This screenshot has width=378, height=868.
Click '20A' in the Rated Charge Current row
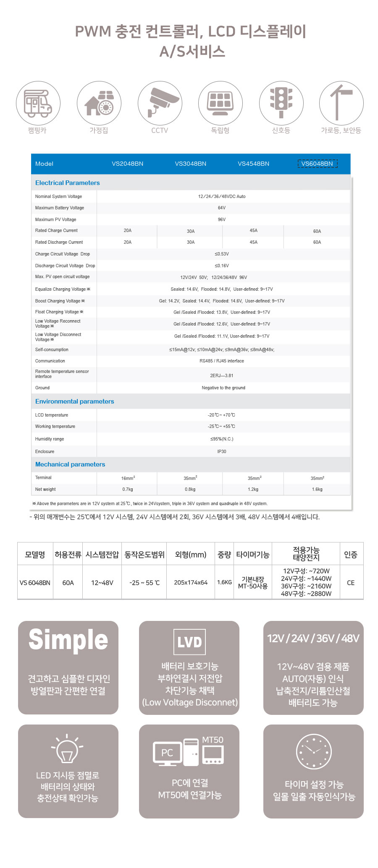[128, 230]
